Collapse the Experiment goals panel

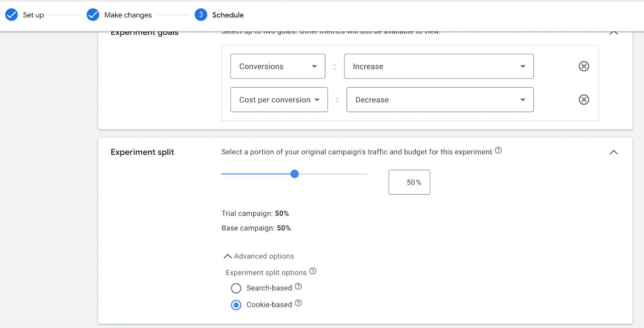tap(613, 33)
